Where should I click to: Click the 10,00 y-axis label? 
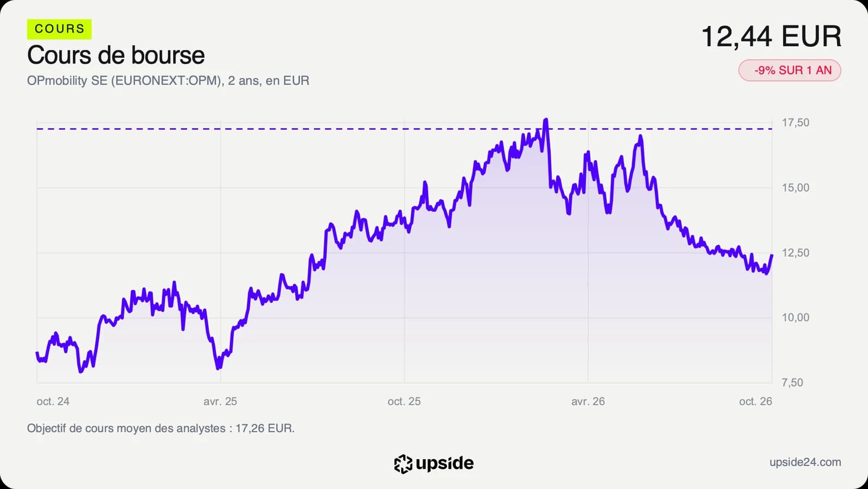pos(795,317)
